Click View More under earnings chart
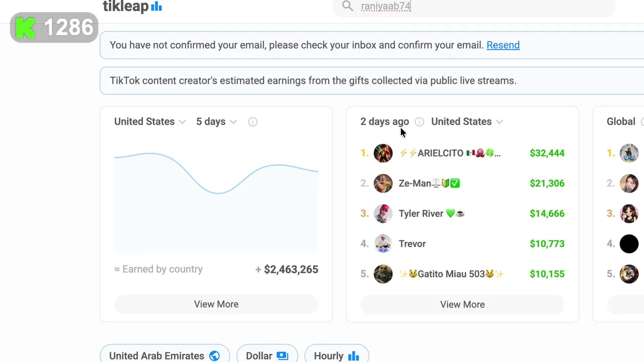 coord(216,304)
